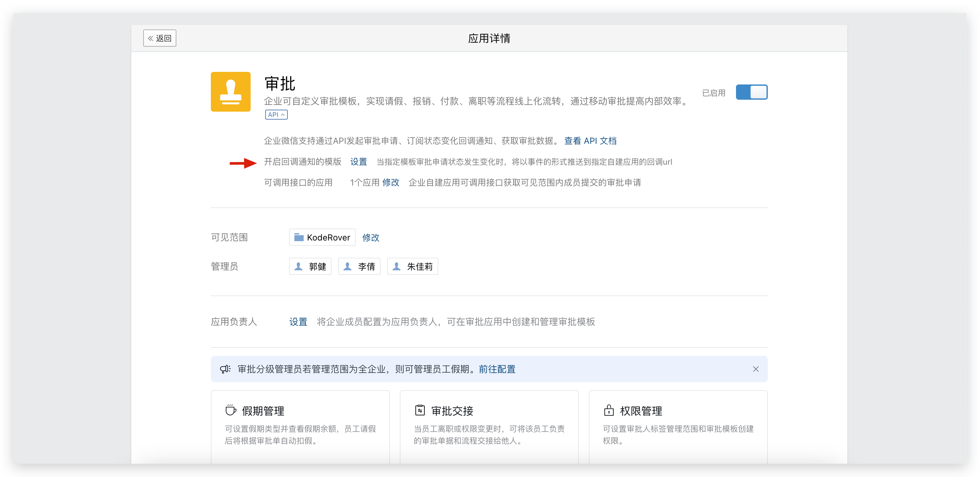This screenshot has height=477, width=980.
Task: Click the 审批交接 clipboard icon
Action: tap(420, 410)
